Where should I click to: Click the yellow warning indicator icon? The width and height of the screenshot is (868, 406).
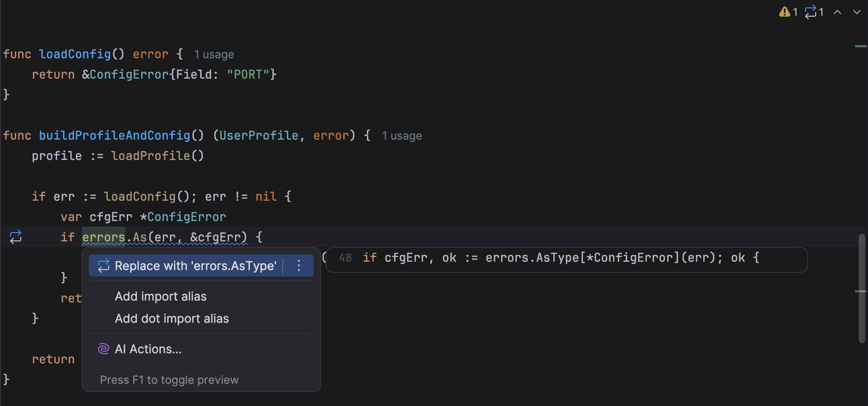click(x=784, y=12)
